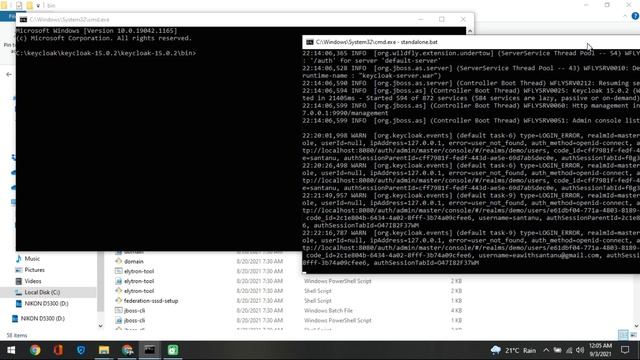Click the navigation pane scrollbar thumb

tap(100, 282)
